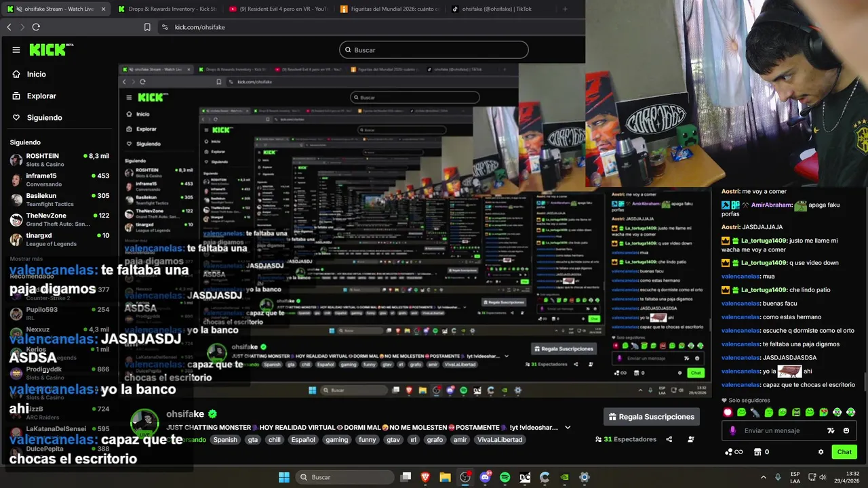Switch to Figuritas del Mundial 2026 tab
Viewport: 868px width, 488px height.
(389, 9)
